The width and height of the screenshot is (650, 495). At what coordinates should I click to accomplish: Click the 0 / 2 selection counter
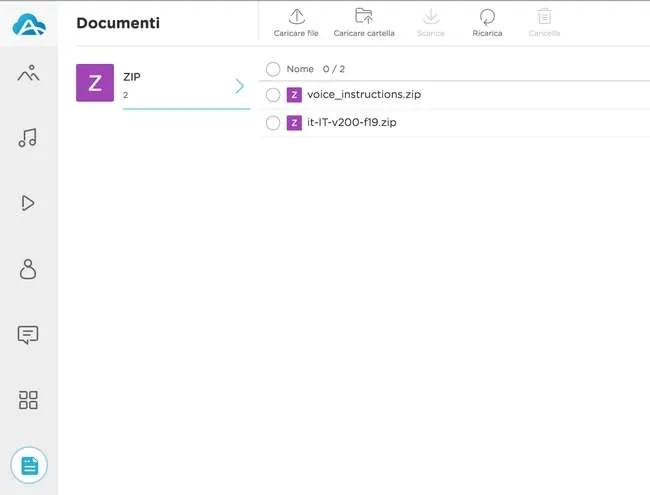(334, 69)
